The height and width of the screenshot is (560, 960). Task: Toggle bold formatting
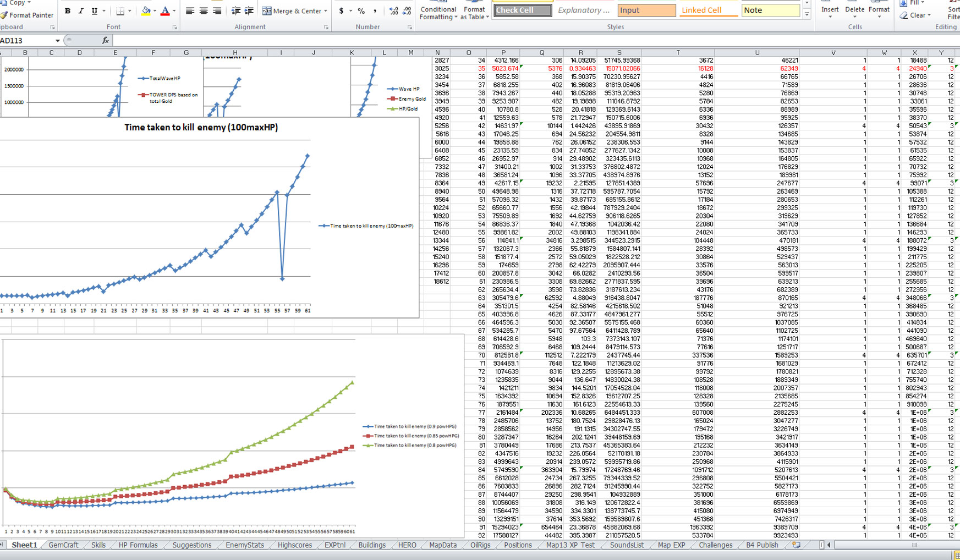[68, 11]
